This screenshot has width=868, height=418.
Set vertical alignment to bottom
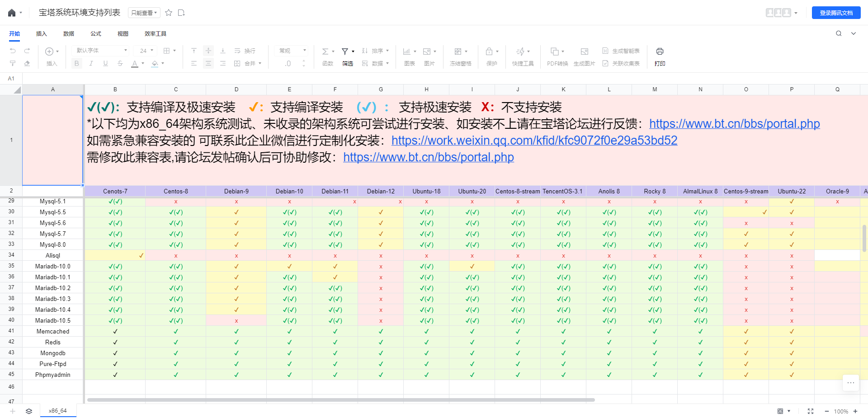point(223,51)
